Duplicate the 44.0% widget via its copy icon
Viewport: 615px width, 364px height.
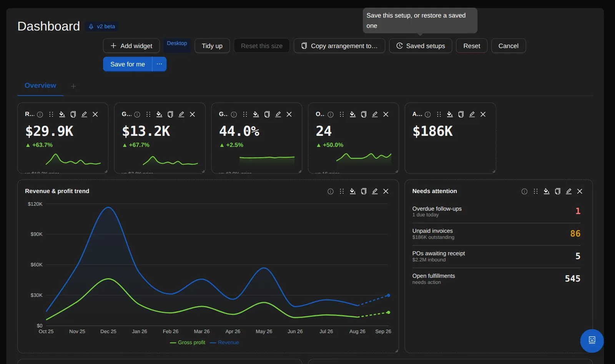(267, 114)
